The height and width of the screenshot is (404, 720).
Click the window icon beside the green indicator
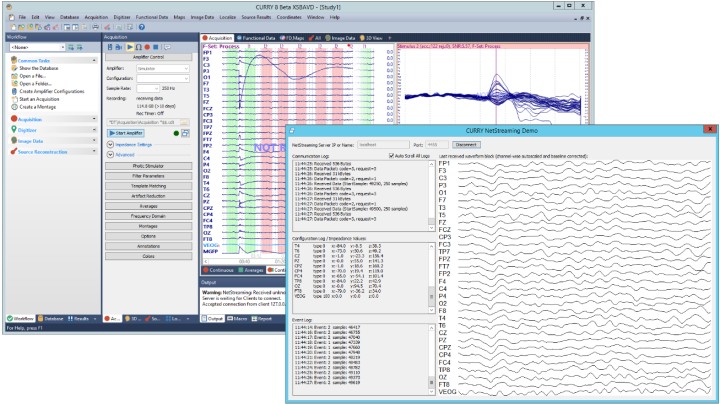(185, 133)
